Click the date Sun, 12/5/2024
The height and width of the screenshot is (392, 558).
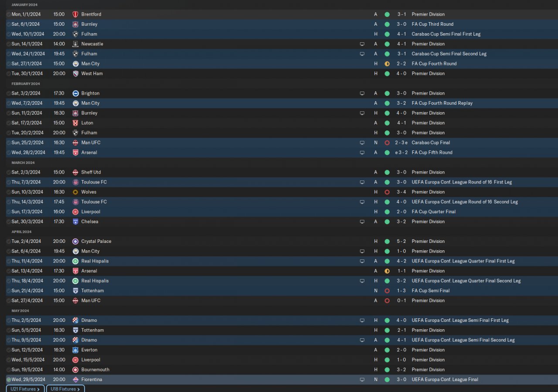pyautogui.click(x=27, y=350)
